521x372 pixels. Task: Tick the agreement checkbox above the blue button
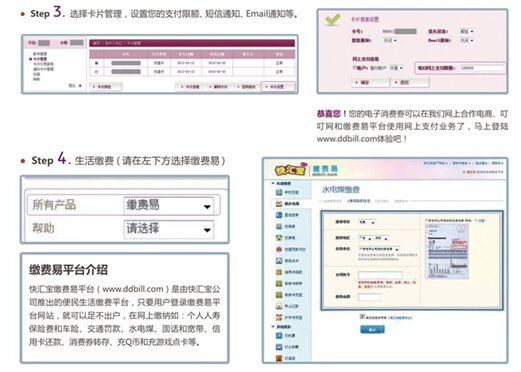[362, 317]
